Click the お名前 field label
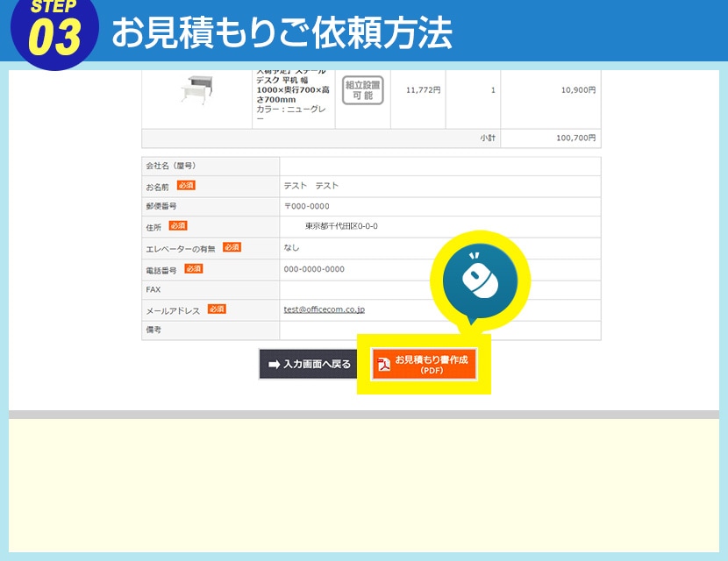The height and width of the screenshot is (561, 728). click(x=157, y=187)
